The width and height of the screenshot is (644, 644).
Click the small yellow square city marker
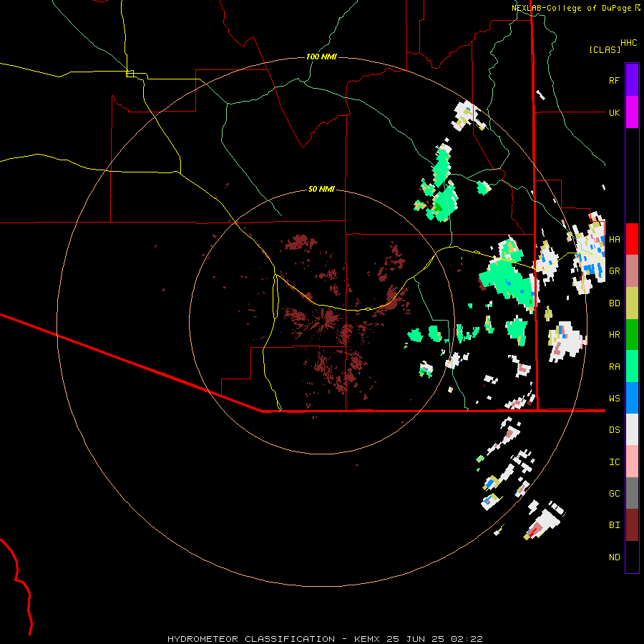pyautogui.click(x=130, y=74)
